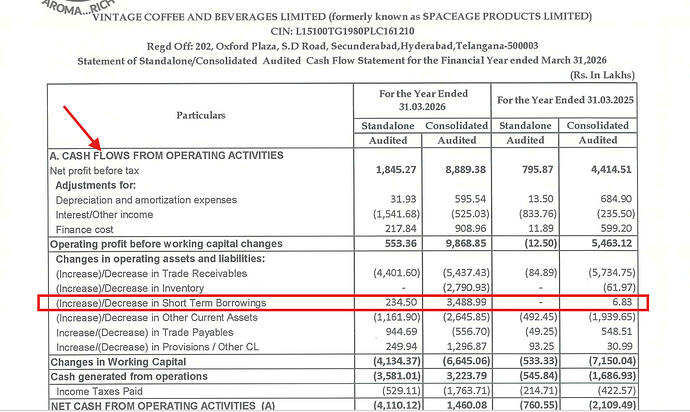Click the Rs. In Lakhs unit note
The image size is (690, 412).
[602, 75]
